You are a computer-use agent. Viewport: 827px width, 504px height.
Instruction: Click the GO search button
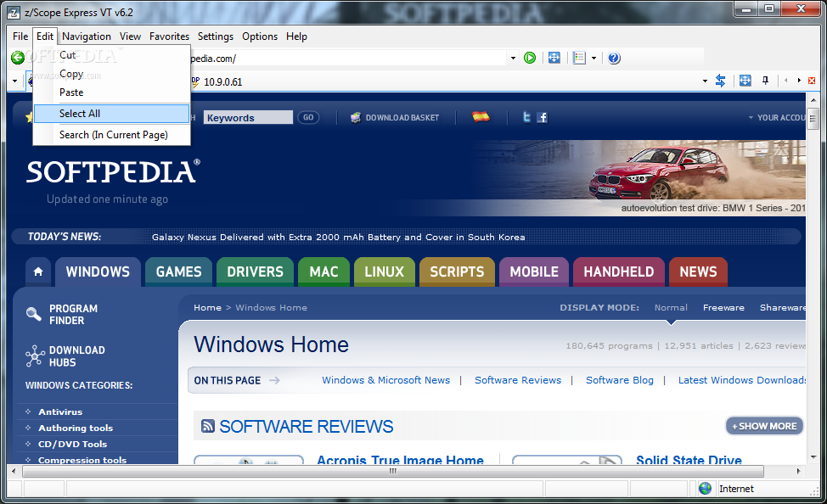click(308, 118)
